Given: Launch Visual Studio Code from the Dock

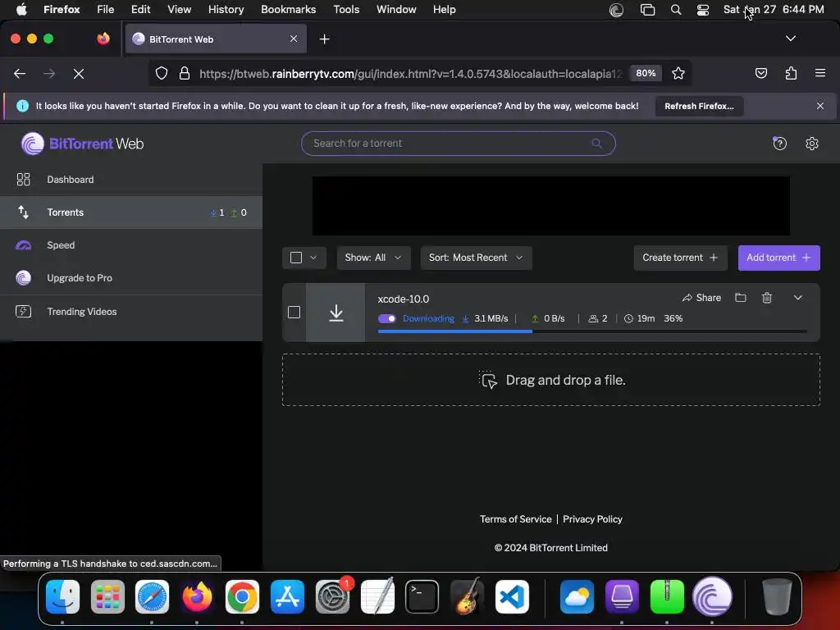Looking at the screenshot, I should click(512, 597).
